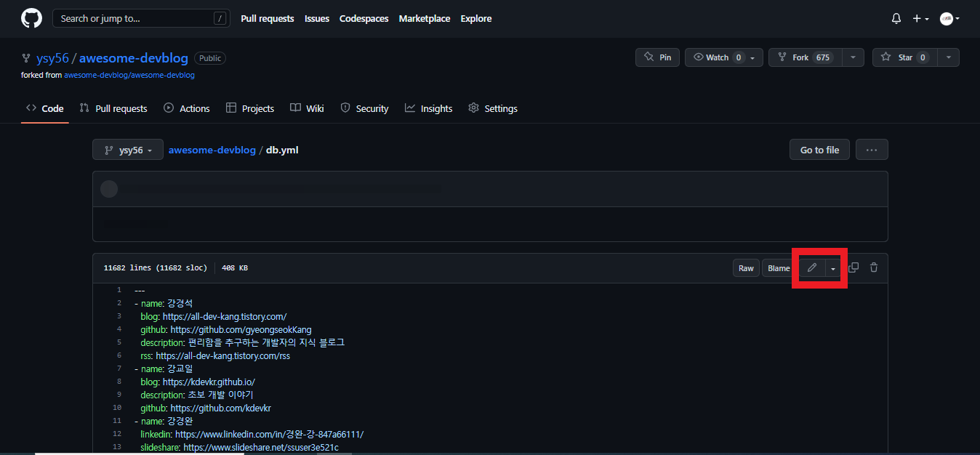Image resolution: width=980 pixels, height=455 pixels.
Task: Click the Watch button
Action: 715,57
